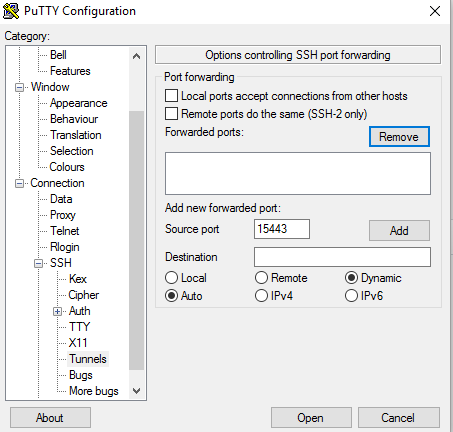
Task: Collapse the SSH tree node
Action: [x=39, y=263]
